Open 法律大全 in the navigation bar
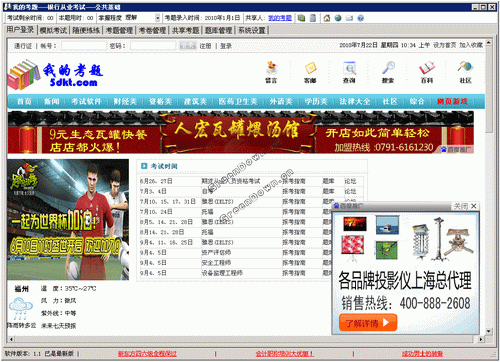The height and width of the screenshot is (362, 500). point(355,101)
